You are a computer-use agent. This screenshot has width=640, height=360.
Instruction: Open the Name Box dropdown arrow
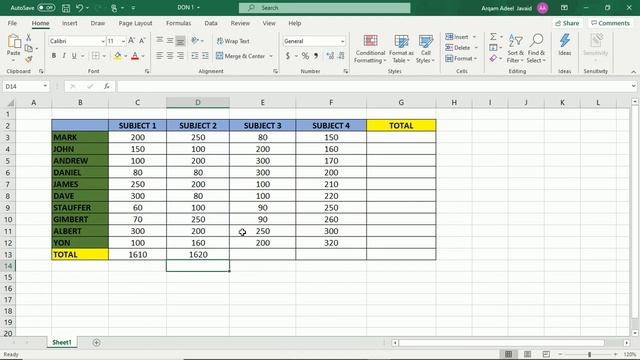pos(45,86)
